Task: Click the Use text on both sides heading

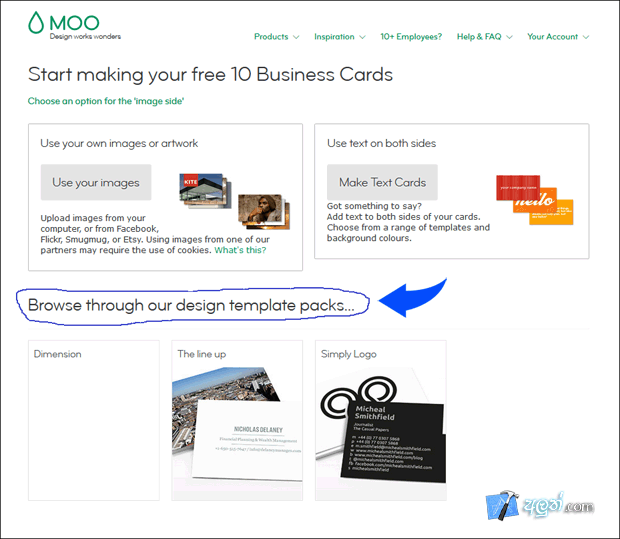Action: pos(382,143)
